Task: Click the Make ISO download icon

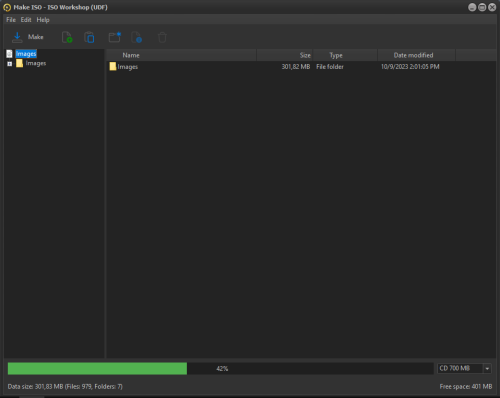Action: point(17,37)
